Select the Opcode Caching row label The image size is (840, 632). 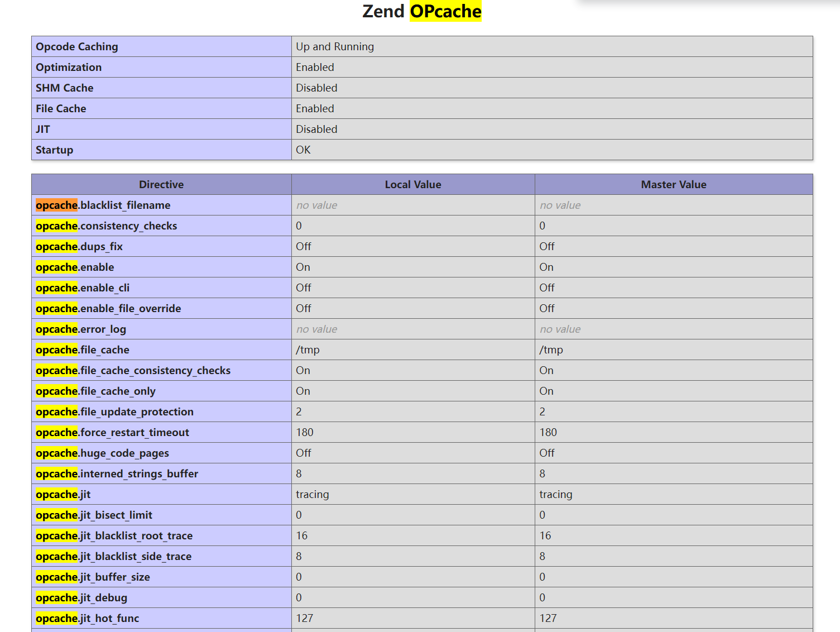coord(77,47)
